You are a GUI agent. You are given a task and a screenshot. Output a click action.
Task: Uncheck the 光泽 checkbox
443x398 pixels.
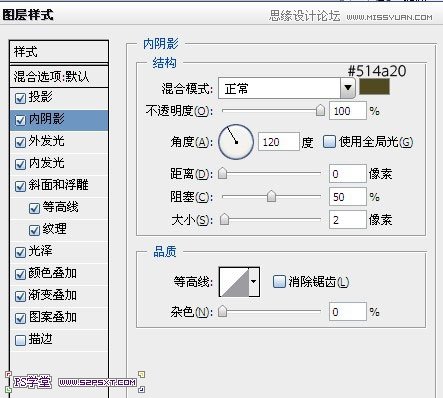point(20,252)
